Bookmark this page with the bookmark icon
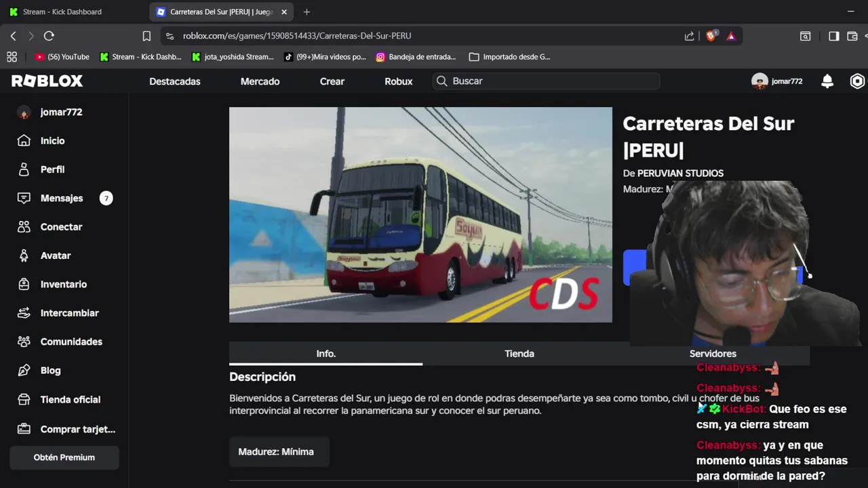 [x=146, y=36]
